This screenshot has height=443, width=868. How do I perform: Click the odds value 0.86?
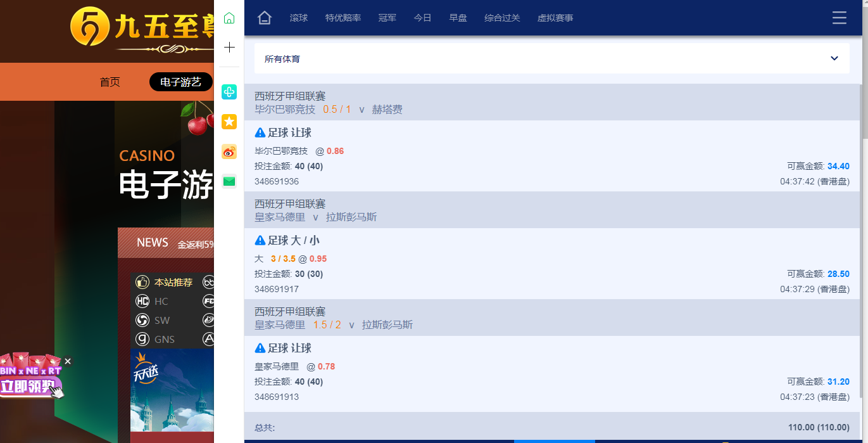[x=336, y=151]
